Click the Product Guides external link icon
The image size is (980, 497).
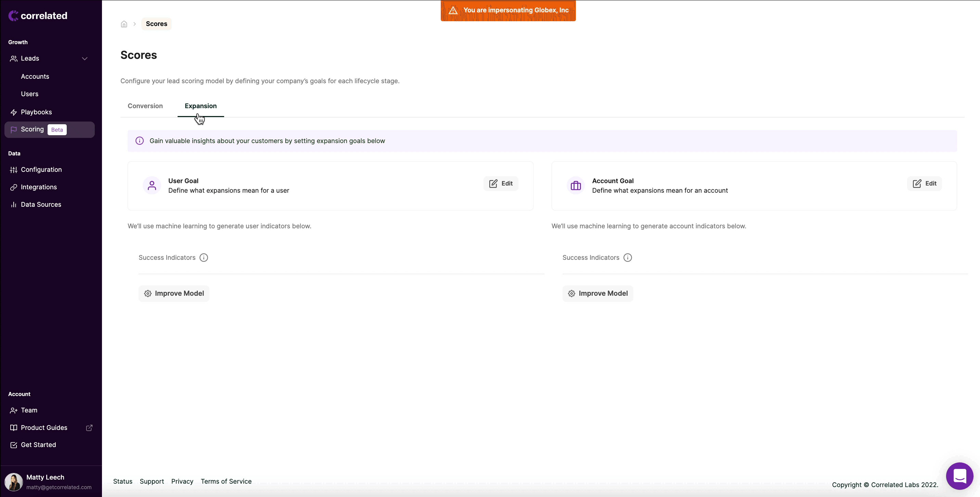pyautogui.click(x=89, y=428)
